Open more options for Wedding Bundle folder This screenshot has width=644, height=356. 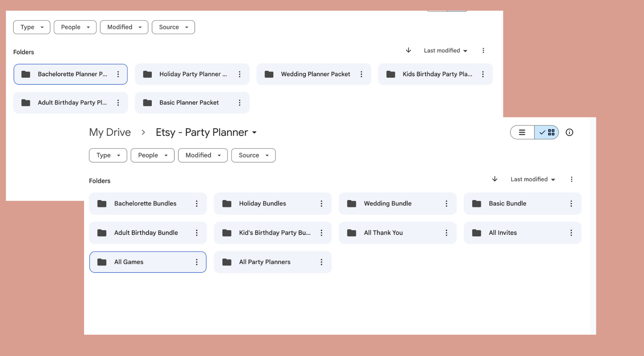pyautogui.click(x=446, y=204)
